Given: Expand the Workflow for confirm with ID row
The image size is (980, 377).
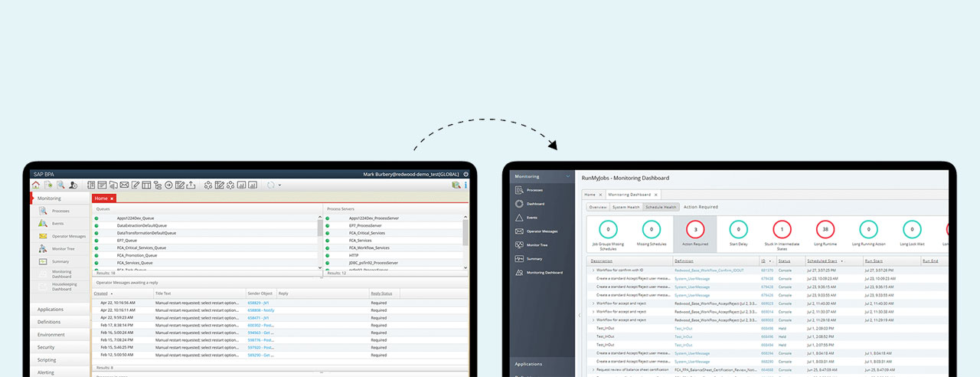Looking at the screenshot, I should 593,270.
